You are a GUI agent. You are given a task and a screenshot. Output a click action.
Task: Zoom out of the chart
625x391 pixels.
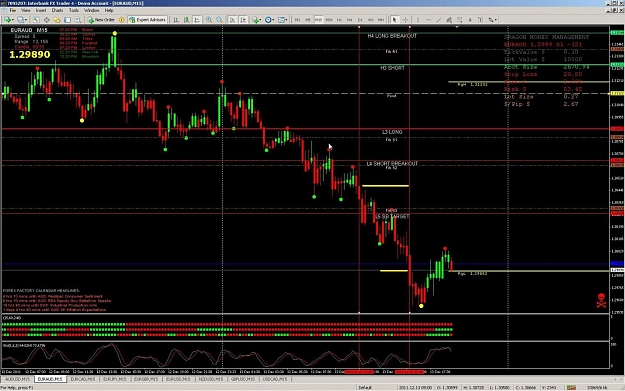click(x=219, y=20)
